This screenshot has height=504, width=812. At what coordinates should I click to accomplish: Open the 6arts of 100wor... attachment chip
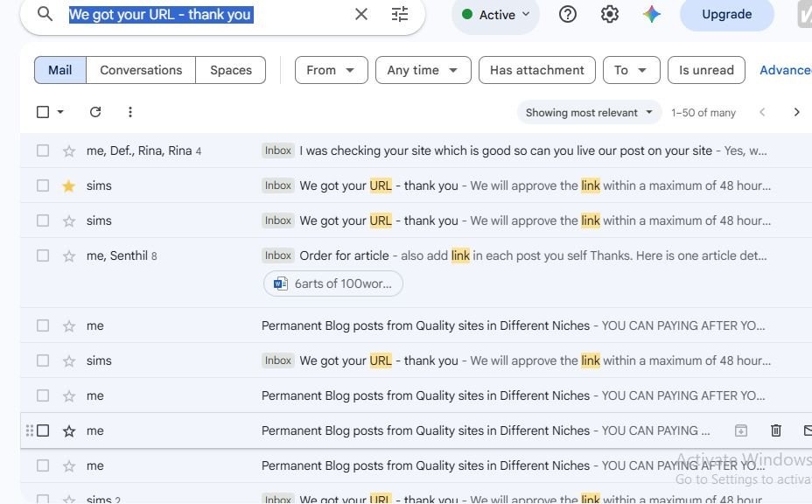click(333, 283)
